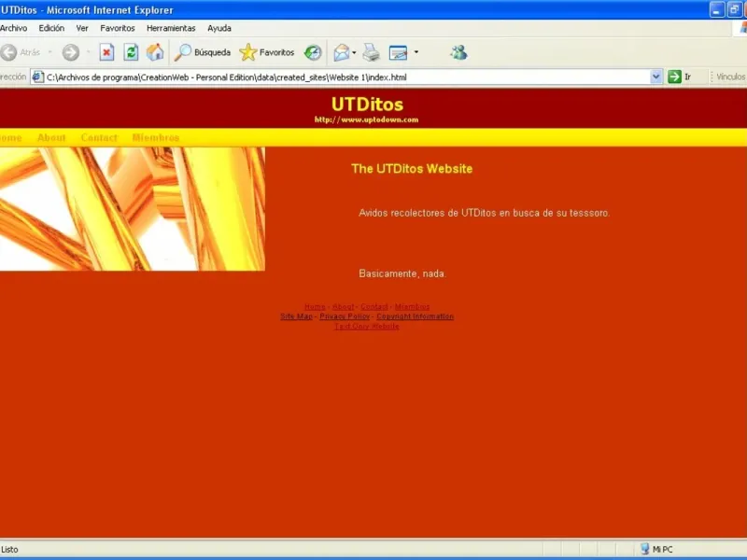
Task: Click the About tab in yellow navbar
Action: (51, 137)
